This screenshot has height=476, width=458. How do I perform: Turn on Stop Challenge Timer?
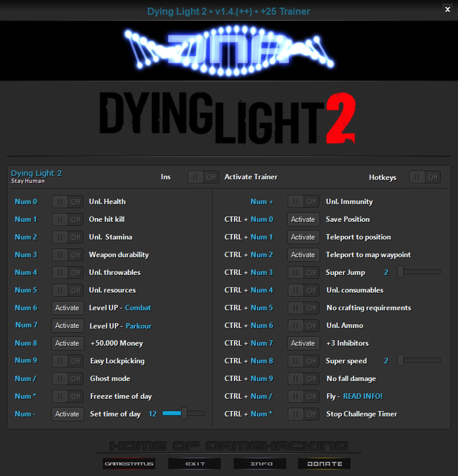point(304,414)
